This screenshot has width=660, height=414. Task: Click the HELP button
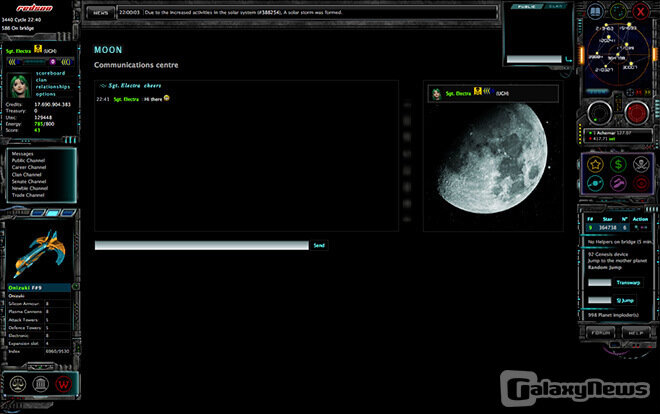tap(636, 333)
